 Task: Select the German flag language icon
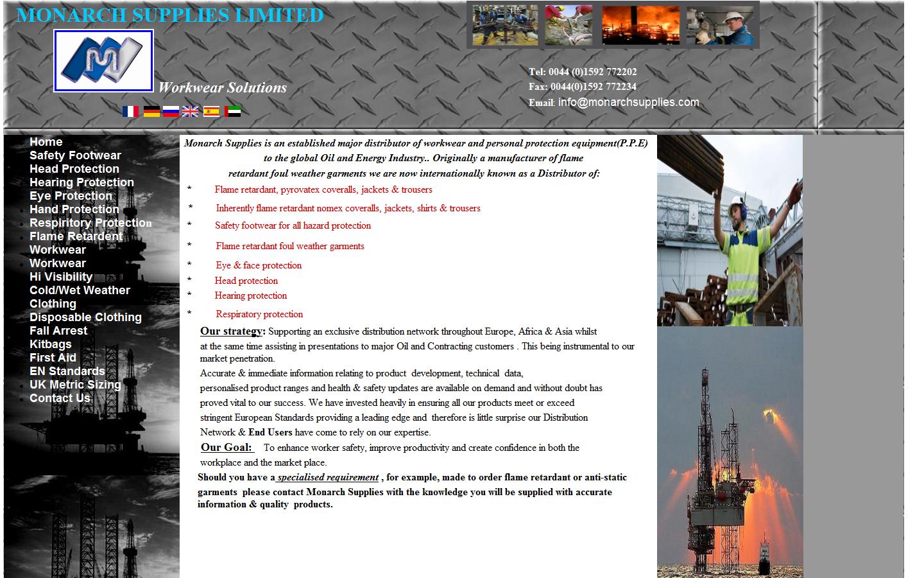click(x=151, y=111)
